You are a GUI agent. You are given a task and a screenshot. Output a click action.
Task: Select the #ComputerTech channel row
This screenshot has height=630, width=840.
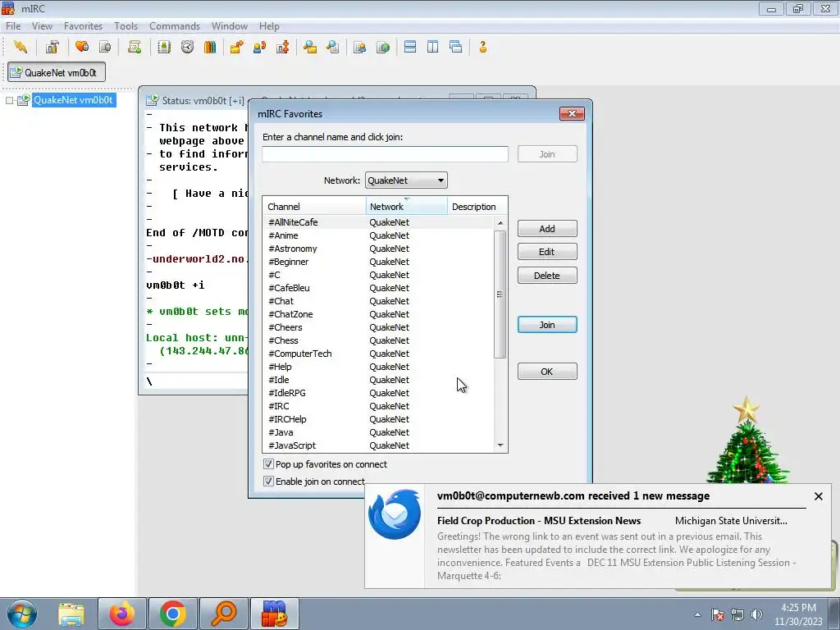tap(379, 354)
